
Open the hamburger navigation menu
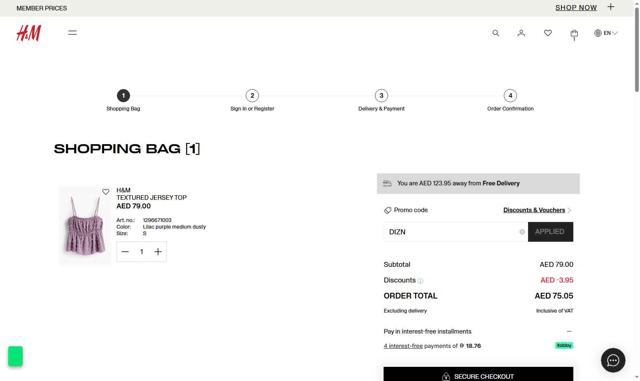(x=72, y=33)
